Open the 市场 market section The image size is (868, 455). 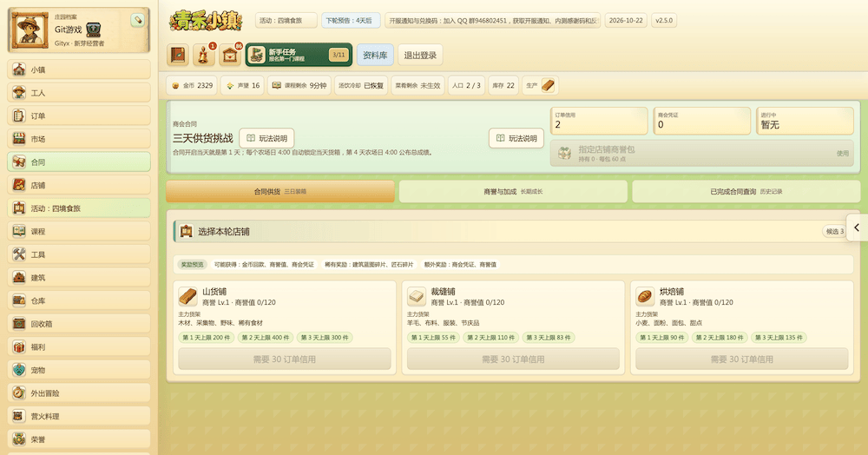(x=79, y=139)
